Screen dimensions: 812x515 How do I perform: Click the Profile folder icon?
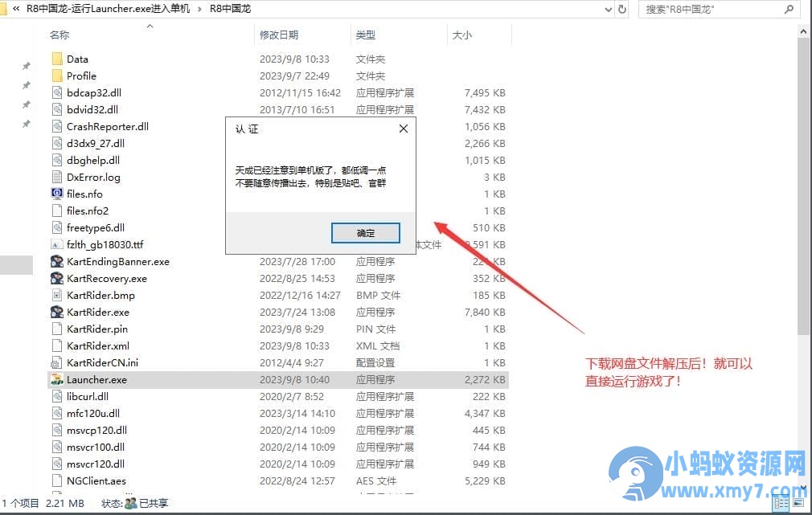(57, 76)
